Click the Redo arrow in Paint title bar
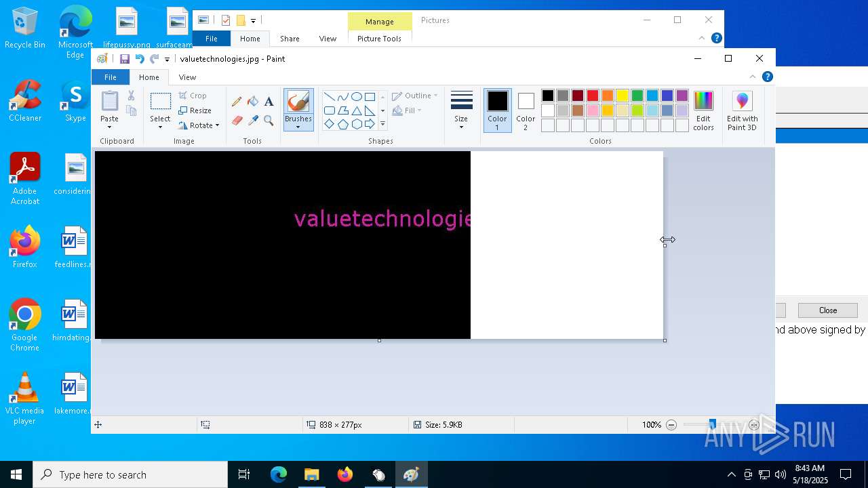This screenshot has width=868, height=488. (155, 59)
